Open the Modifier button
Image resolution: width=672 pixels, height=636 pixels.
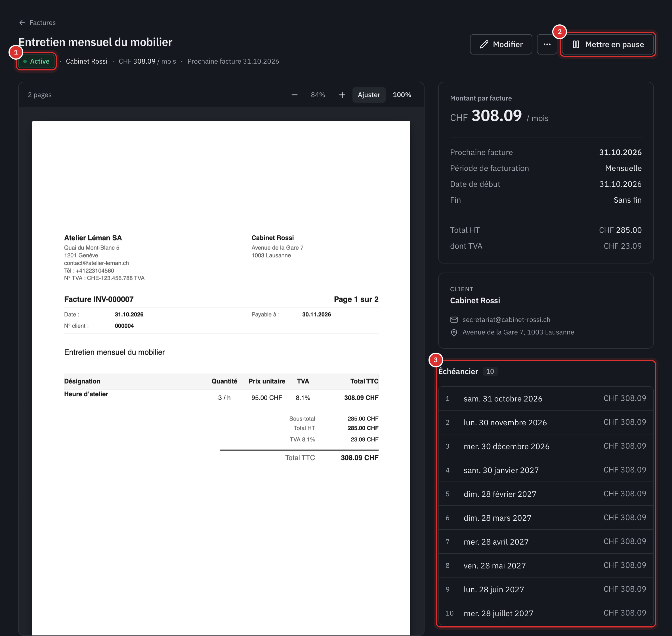[x=501, y=44]
